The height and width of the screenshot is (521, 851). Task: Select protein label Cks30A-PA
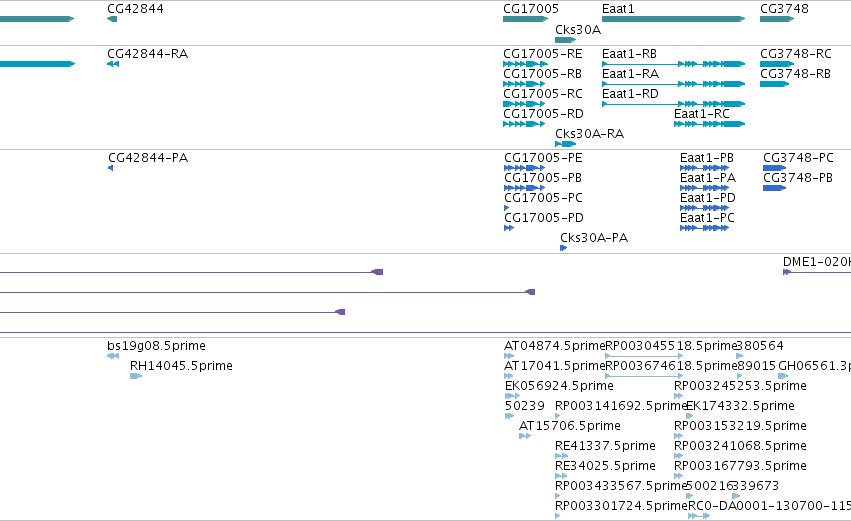coord(594,238)
